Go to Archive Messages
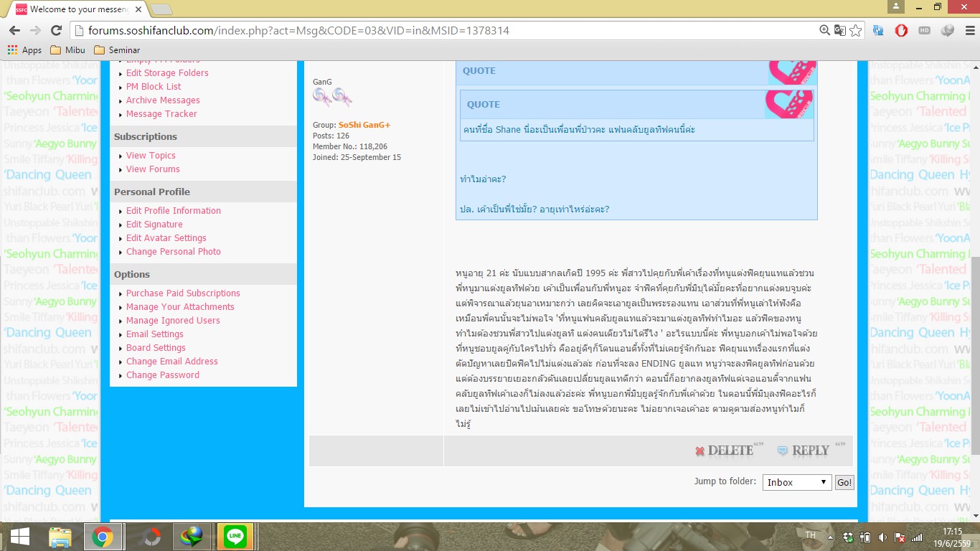The width and height of the screenshot is (980, 551). [x=163, y=100]
